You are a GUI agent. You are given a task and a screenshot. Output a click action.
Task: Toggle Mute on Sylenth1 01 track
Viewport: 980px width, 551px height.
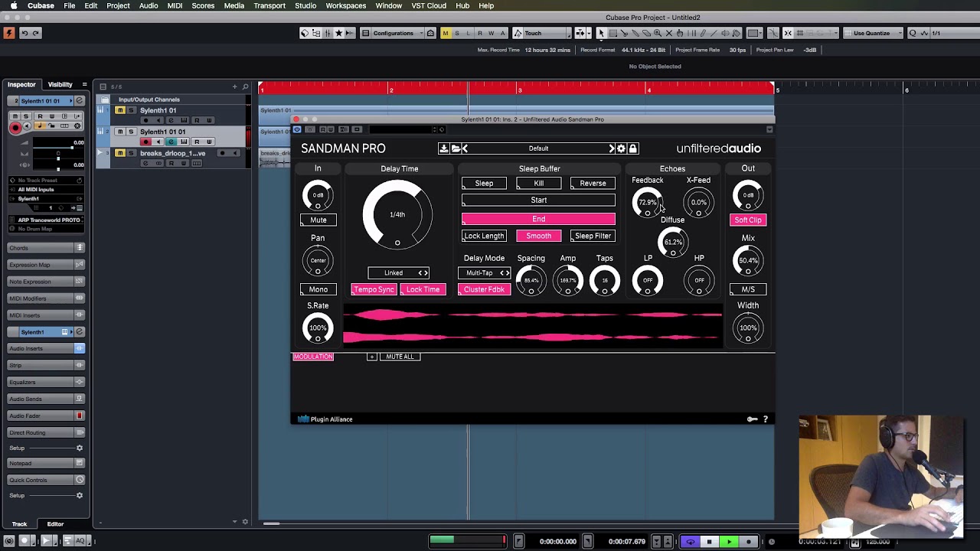point(120,110)
